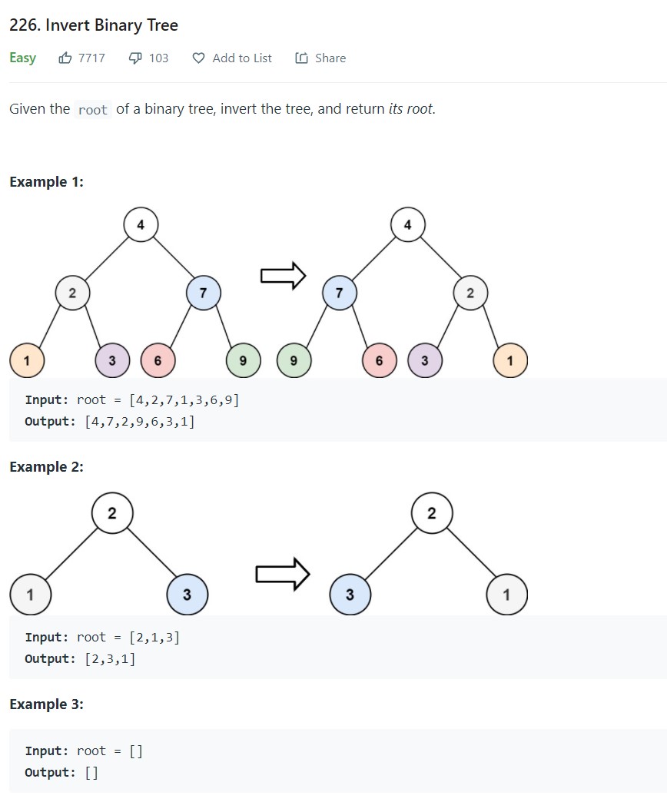The width and height of the screenshot is (667, 812).
Task: Click the share icon
Action: coord(302,58)
